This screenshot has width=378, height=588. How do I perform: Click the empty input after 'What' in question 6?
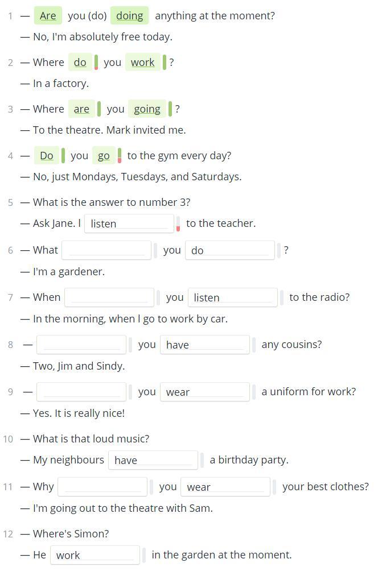click(106, 251)
